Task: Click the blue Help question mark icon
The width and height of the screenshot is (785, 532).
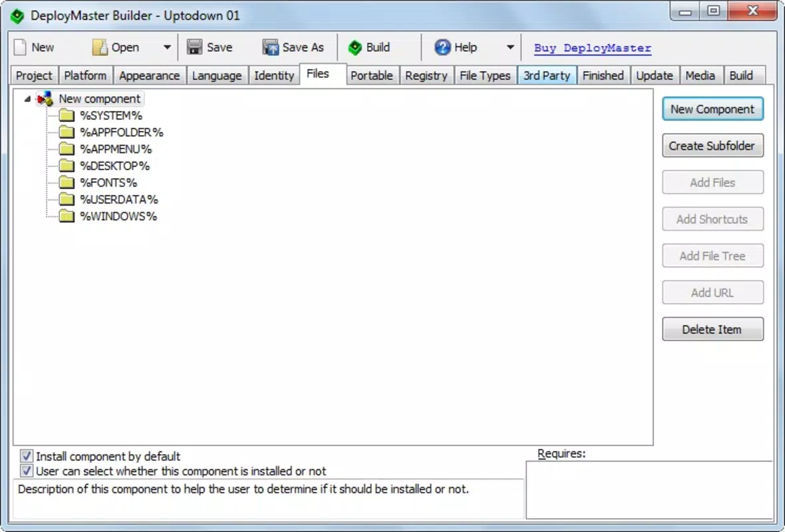Action: click(x=442, y=47)
